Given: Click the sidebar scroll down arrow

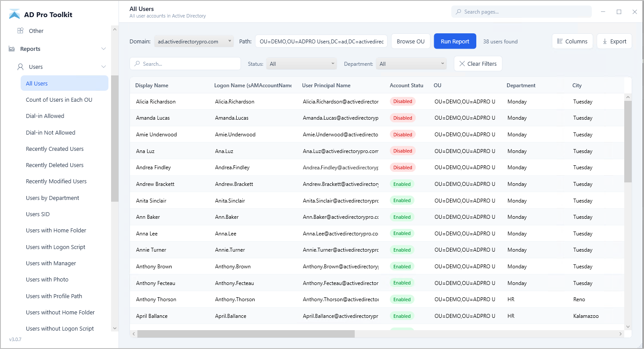Looking at the screenshot, I should [115, 328].
